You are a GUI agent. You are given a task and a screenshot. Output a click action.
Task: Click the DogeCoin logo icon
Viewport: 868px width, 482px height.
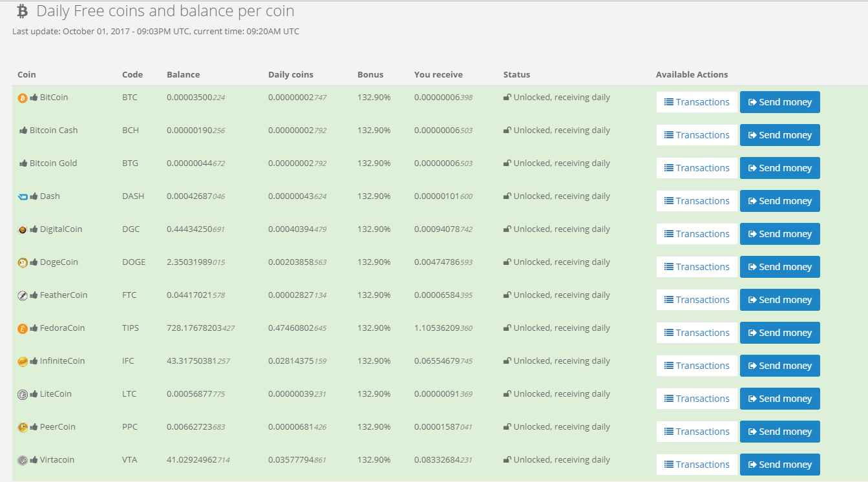coord(23,263)
